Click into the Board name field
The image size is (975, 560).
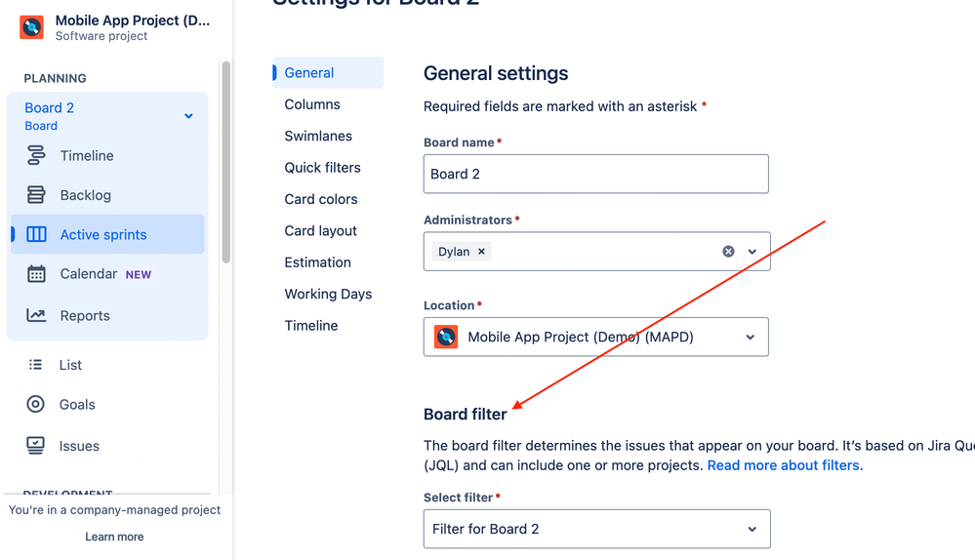click(x=595, y=174)
